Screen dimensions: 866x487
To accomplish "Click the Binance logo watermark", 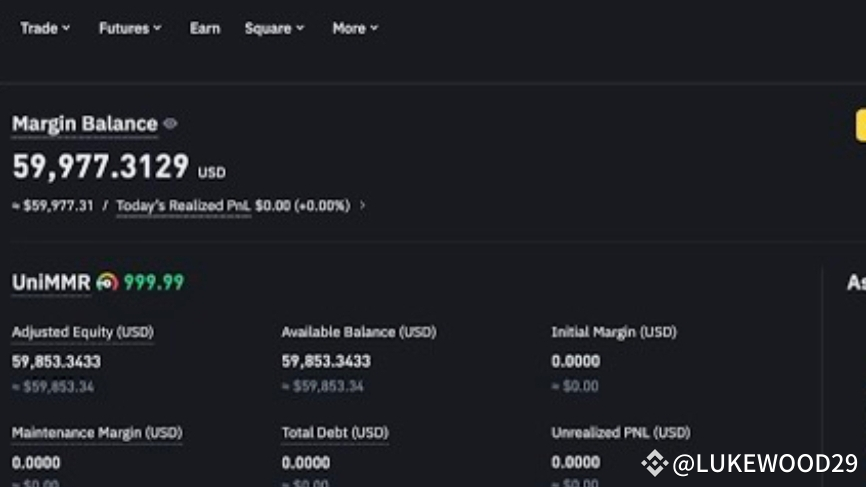I will click(x=654, y=463).
